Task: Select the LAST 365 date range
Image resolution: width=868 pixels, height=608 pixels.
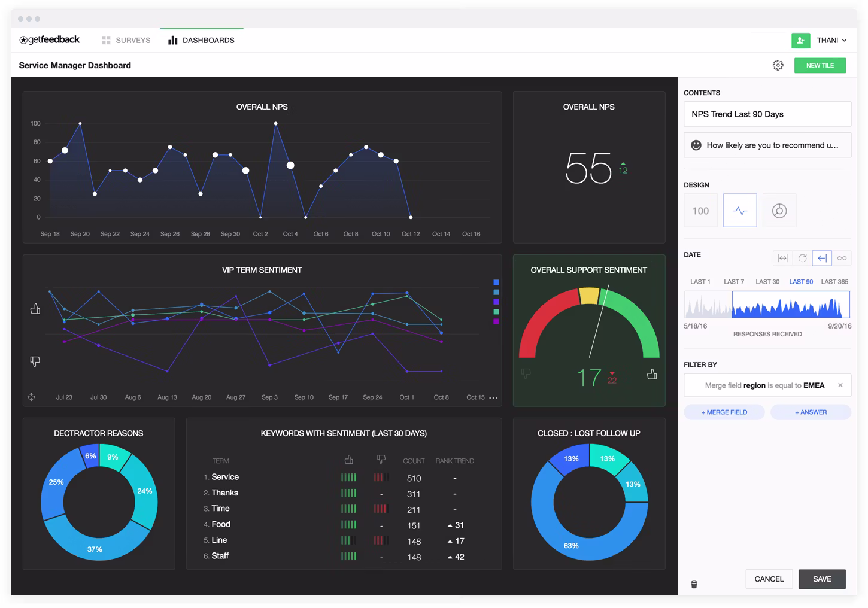Action: pos(834,282)
